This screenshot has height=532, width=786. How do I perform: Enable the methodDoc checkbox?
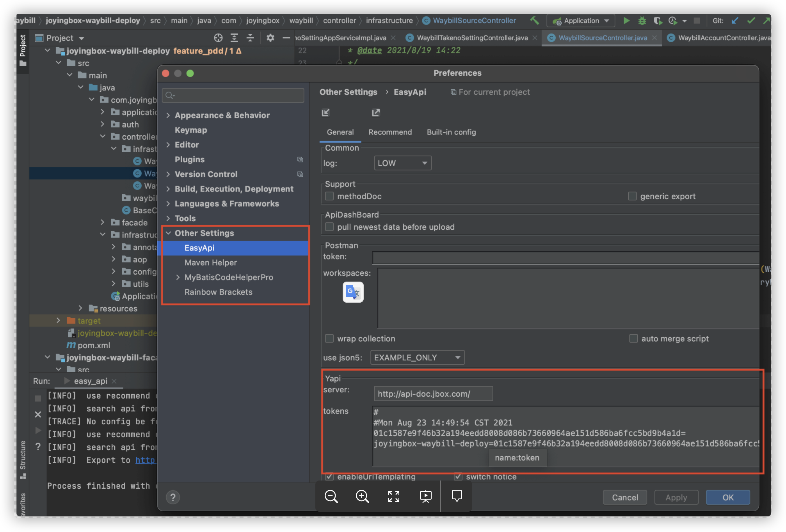(x=329, y=196)
